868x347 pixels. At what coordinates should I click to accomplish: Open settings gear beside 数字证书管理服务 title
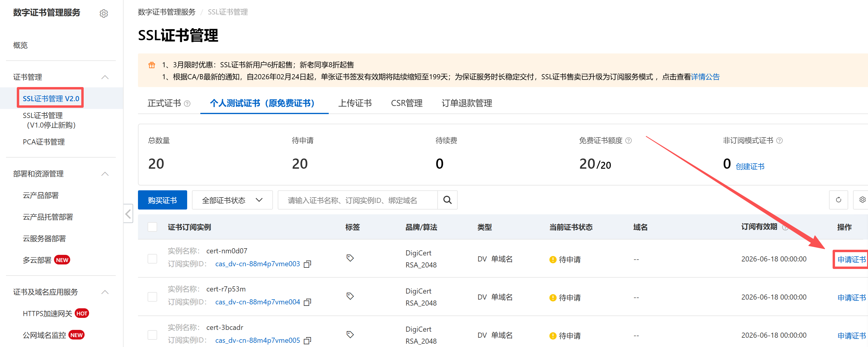(104, 14)
